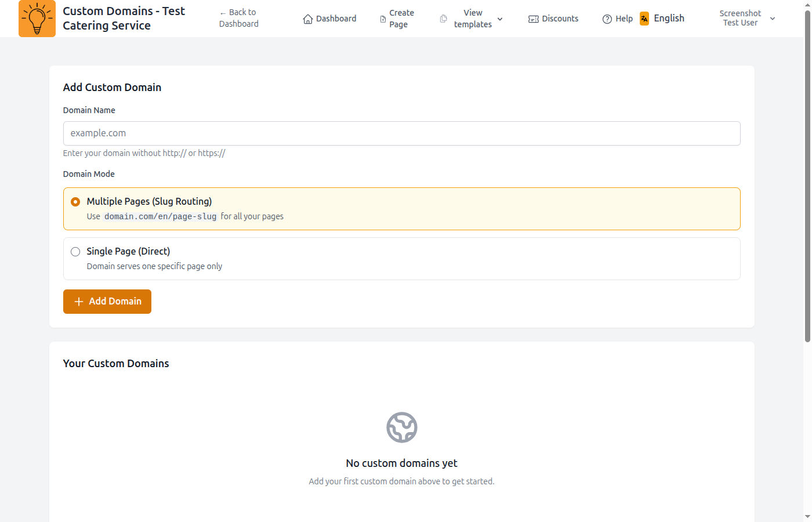The height and width of the screenshot is (522, 812).
Task: Click the 'Domain Name' field label
Action: coord(89,110)
